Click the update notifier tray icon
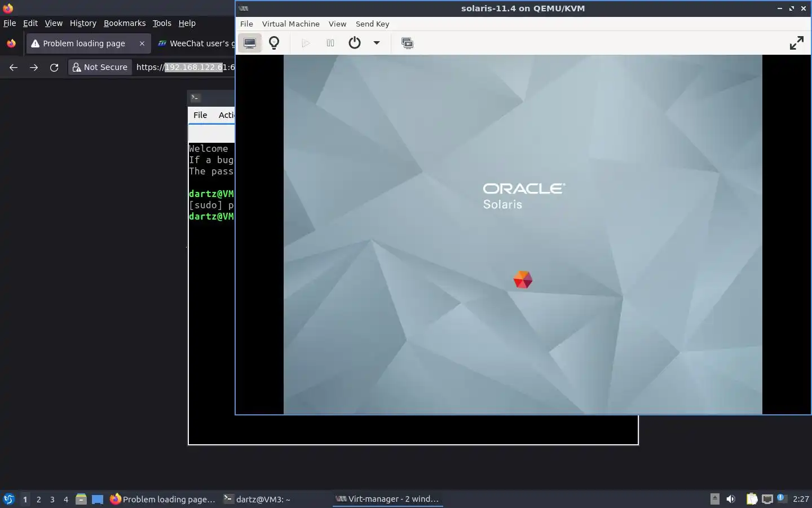Image resolution: width=812 pixels, height=508 pixels. (781, 498)
